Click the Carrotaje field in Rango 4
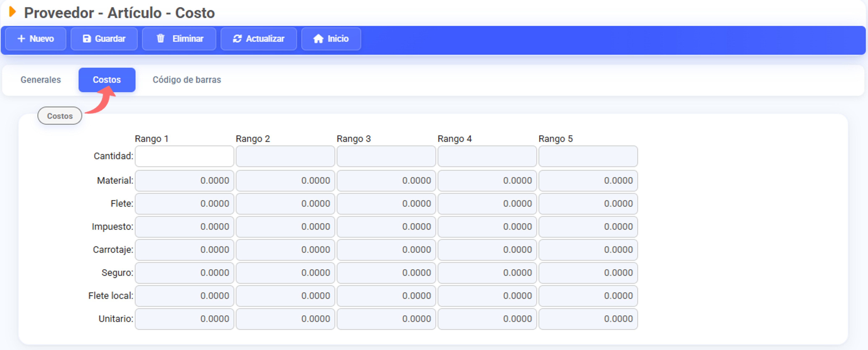 tap(487, 250)
